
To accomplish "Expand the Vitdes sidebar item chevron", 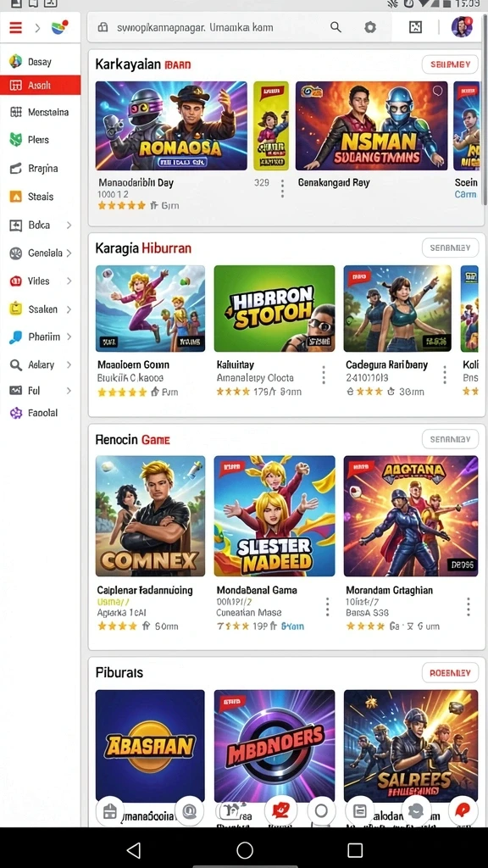I will [69, 281].
